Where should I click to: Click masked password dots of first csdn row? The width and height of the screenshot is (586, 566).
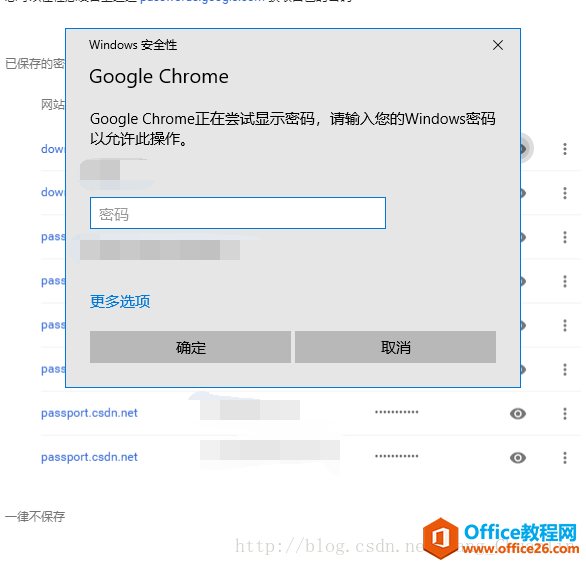(x=397, y=412)
